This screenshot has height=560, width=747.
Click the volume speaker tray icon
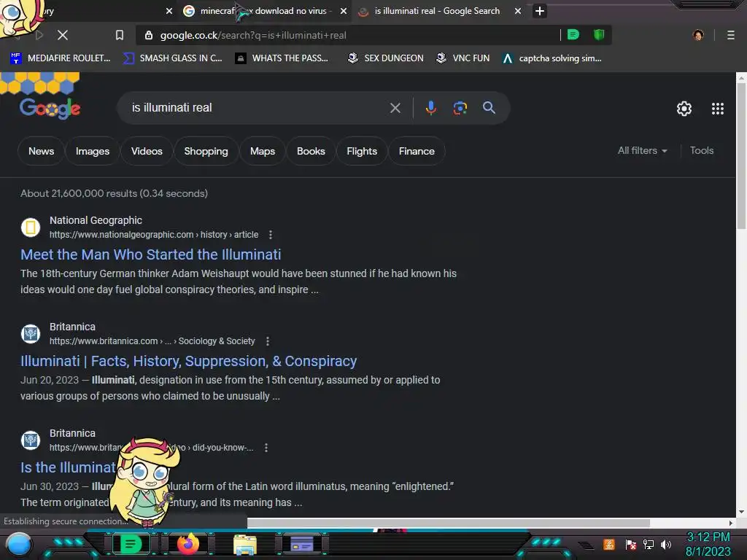click(x=665, y=544)
